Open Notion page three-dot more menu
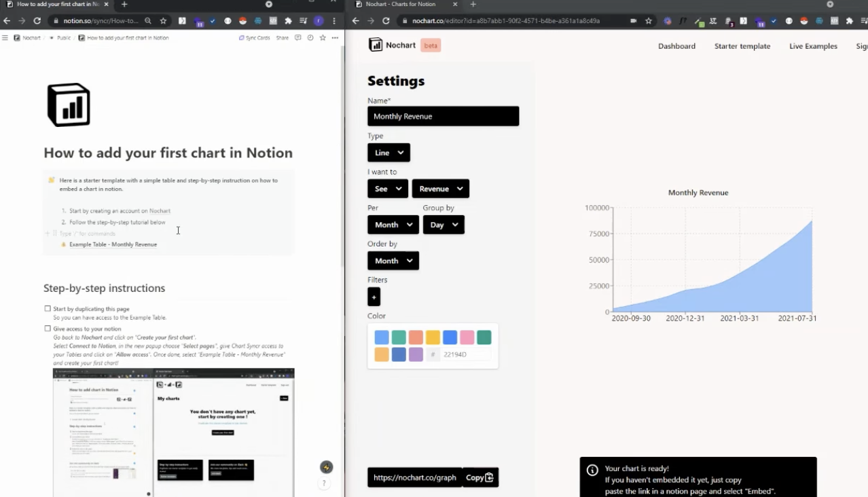Viewport: 868px width, 497px height. (335, 38)
